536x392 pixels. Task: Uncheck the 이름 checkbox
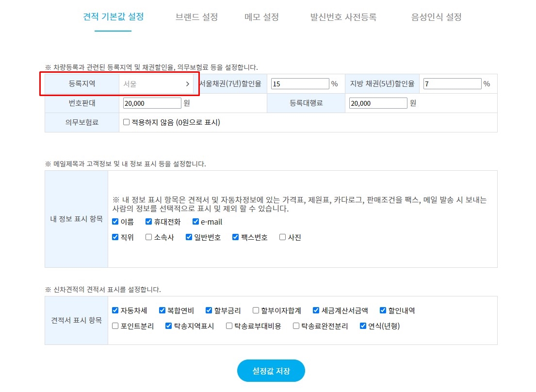115,221
